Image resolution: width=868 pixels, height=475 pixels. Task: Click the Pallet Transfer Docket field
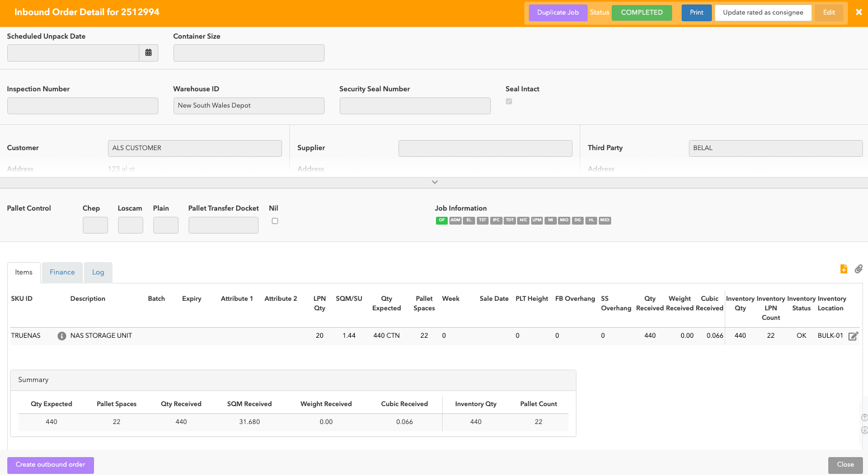pyautogui.click(x=223, y=225)
